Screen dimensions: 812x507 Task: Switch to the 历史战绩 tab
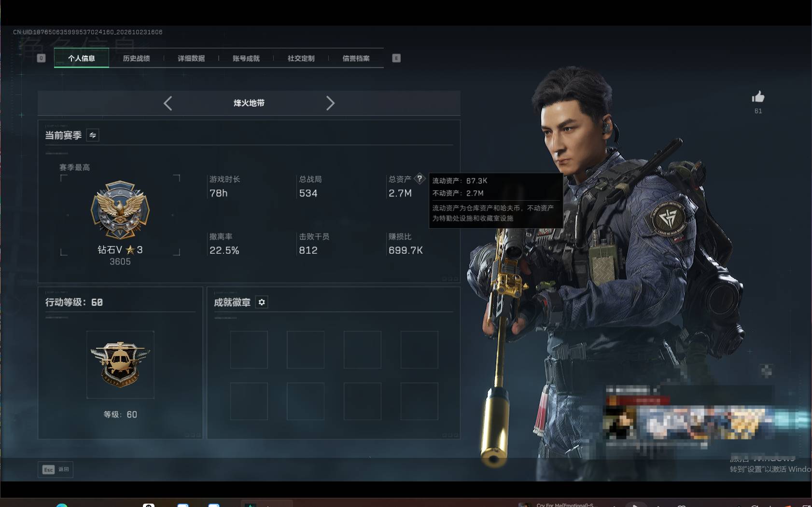[136, 58]
